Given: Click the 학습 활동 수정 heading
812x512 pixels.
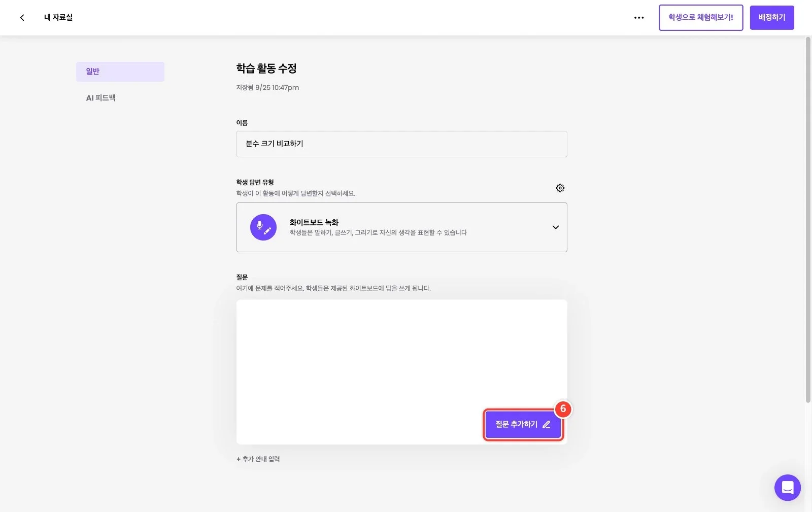Looking at the screenshot, I should 266,69.
